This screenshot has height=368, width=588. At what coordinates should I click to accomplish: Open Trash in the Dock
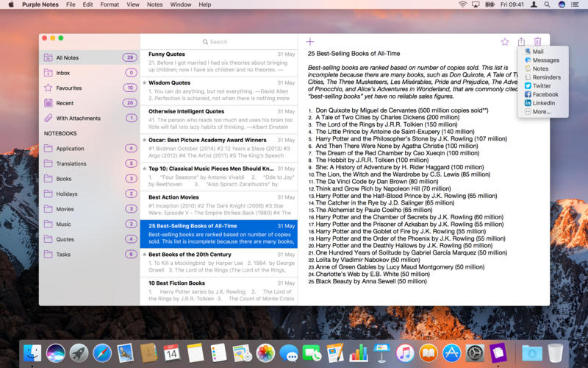[556, 353]
